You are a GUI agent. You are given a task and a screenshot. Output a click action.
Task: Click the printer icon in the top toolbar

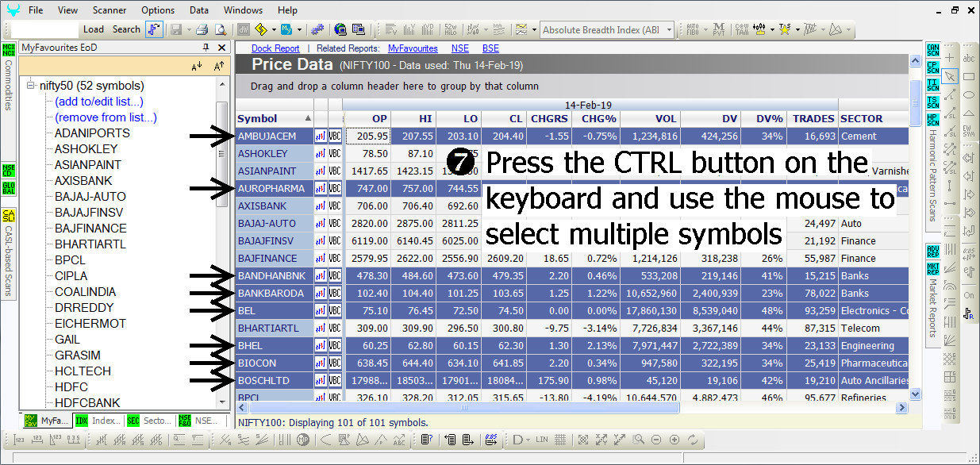click(202, 29)
